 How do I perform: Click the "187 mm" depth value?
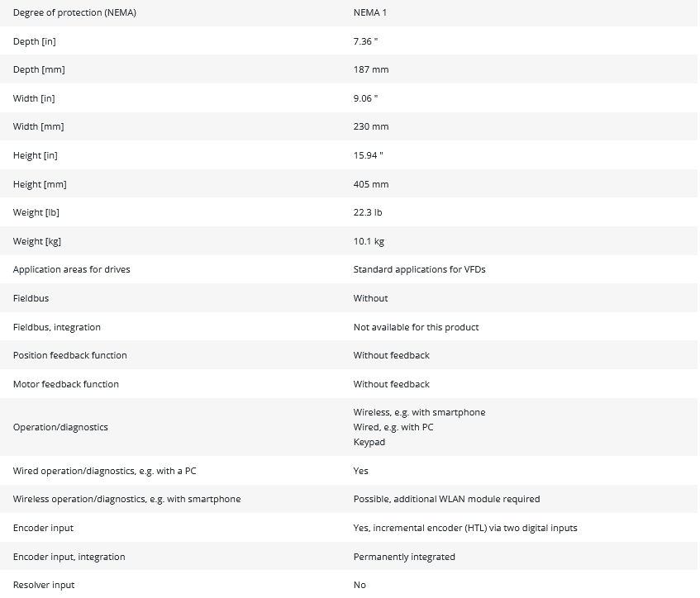370,69
